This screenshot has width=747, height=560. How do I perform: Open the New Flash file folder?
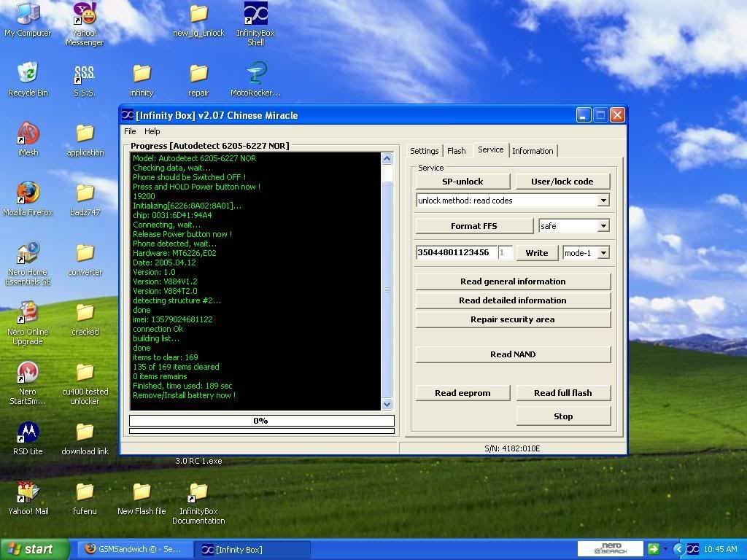tap(142, 497)
